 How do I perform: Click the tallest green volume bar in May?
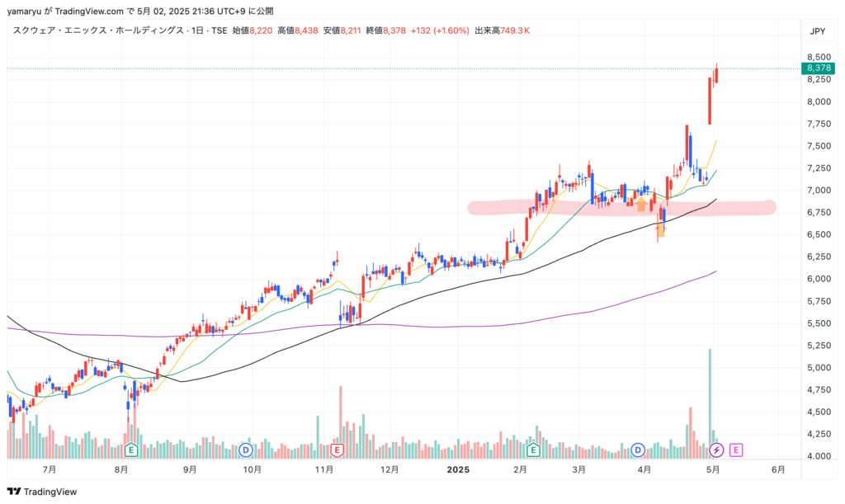710,403
